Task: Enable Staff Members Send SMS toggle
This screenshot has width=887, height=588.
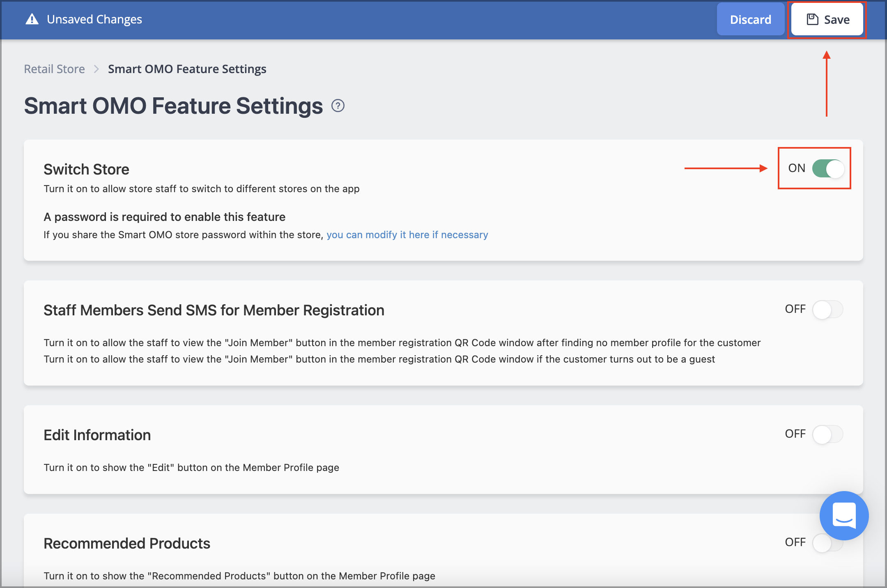Action: 828,309
